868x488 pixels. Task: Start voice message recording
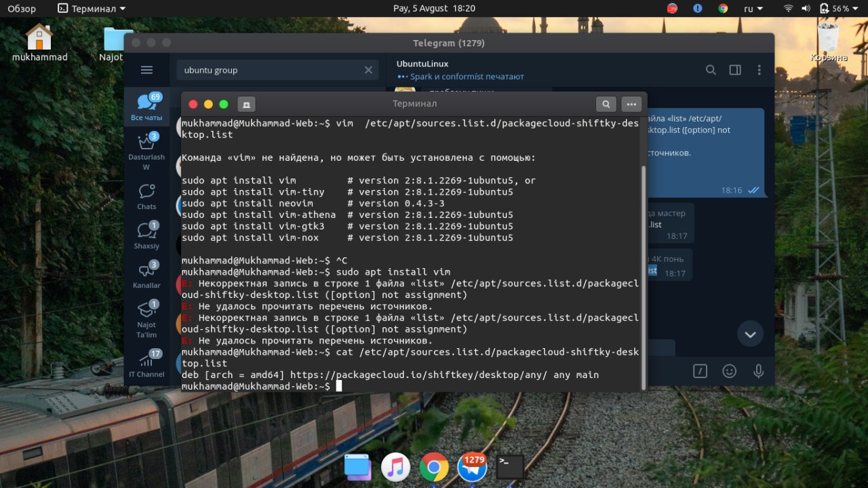coord(758,371)
